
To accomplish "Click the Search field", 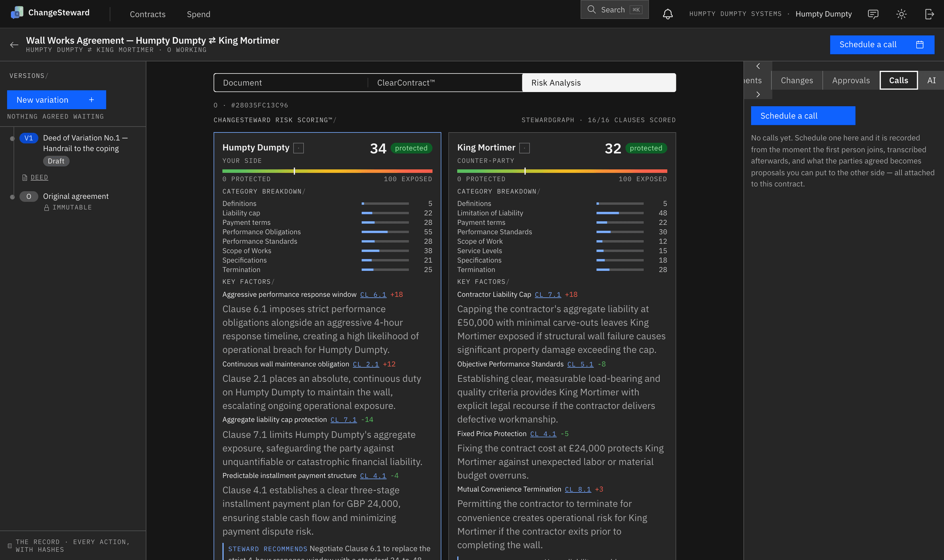I will point(614,10).
